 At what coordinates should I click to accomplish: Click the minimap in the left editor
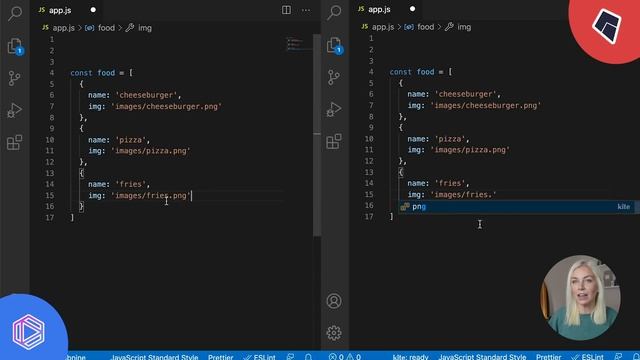(x=299, y=44)
